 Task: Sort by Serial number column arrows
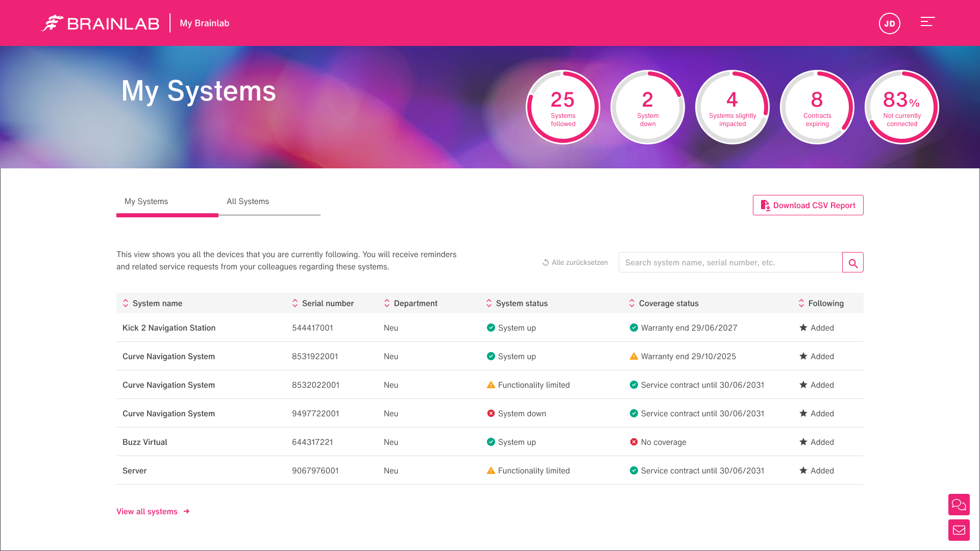coord(295,303)
